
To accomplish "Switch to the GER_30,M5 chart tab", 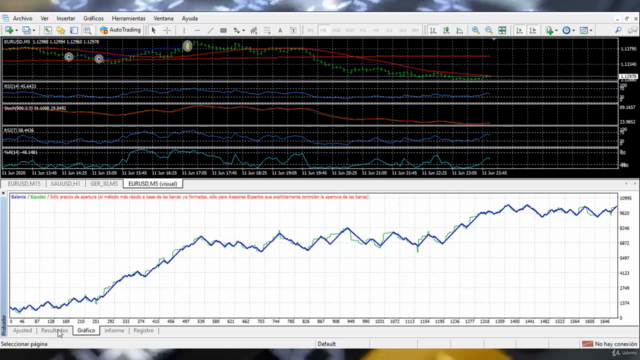I will [x=104, y=184].
